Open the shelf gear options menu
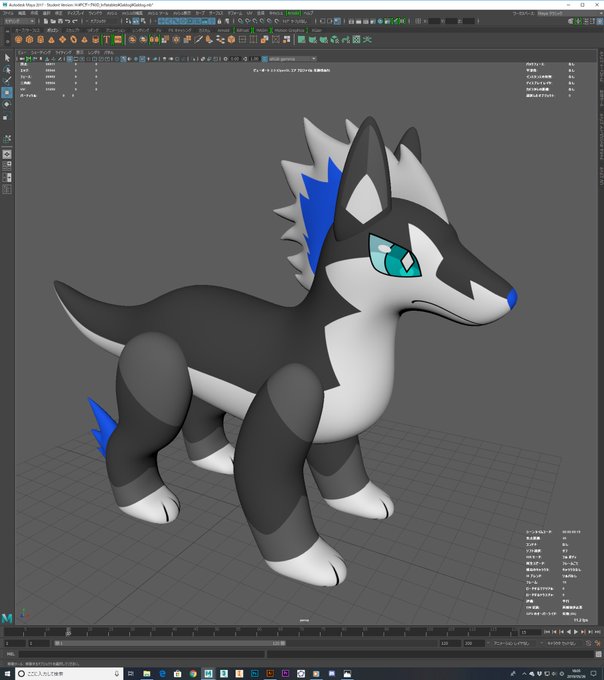Image resolution: width=604 pixels, height=680 pixels. [x=7, y=41]
